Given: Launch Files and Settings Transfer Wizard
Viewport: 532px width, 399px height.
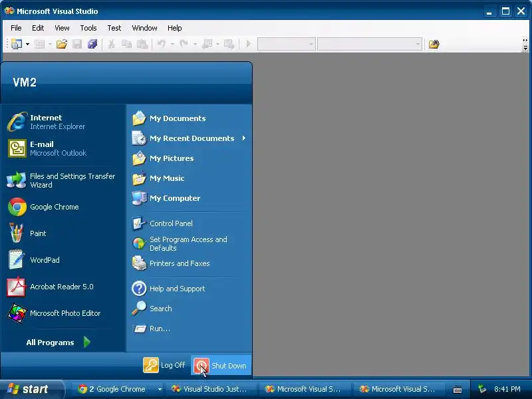Looking at the screenshot, I should pos(63,180).
